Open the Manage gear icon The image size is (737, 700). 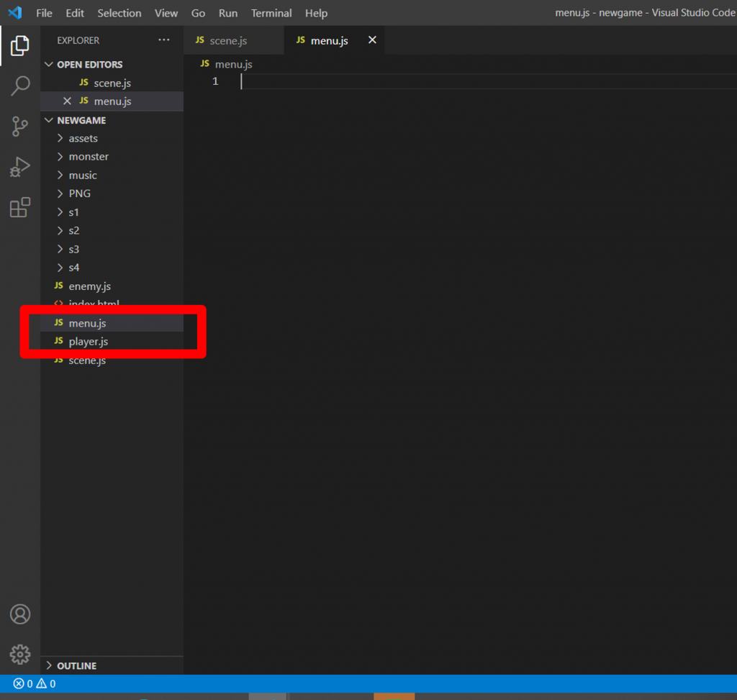pos(19,654)
